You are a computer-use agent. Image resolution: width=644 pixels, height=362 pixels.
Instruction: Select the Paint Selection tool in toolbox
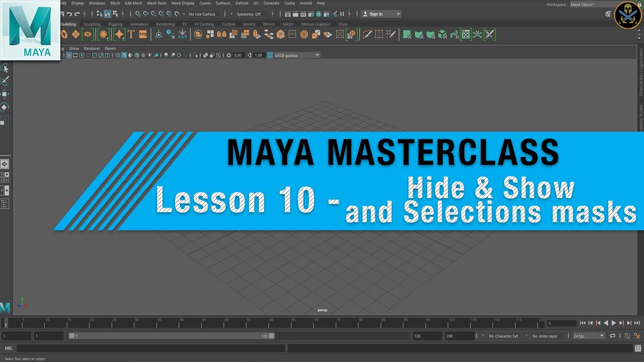(x=4, y=81)
